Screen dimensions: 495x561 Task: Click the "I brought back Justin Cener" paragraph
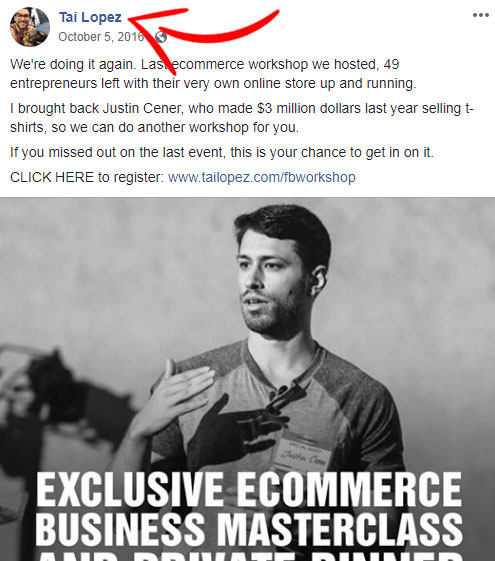click(x=242, y=118)
